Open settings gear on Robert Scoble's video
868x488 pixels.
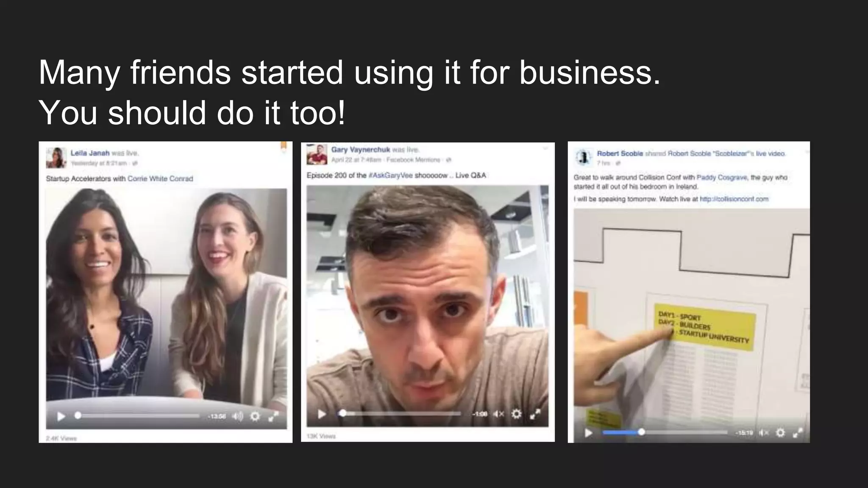(780, 433)
